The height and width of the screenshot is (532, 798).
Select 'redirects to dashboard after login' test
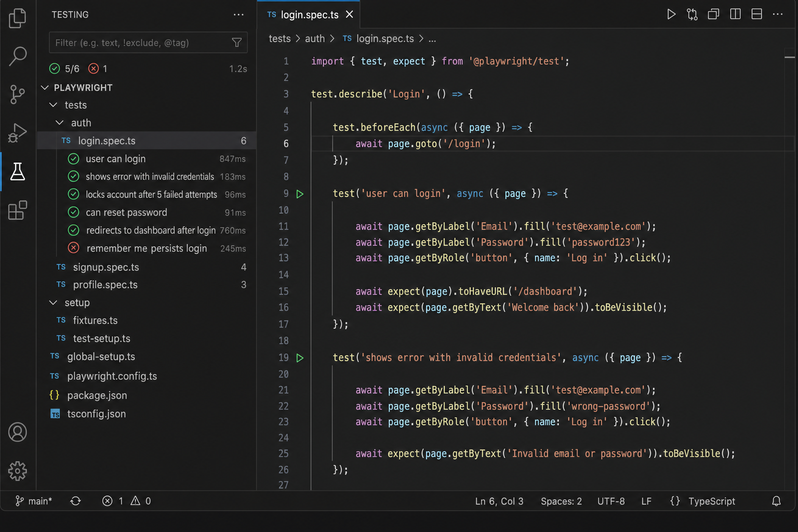click(x=147, y=230)
